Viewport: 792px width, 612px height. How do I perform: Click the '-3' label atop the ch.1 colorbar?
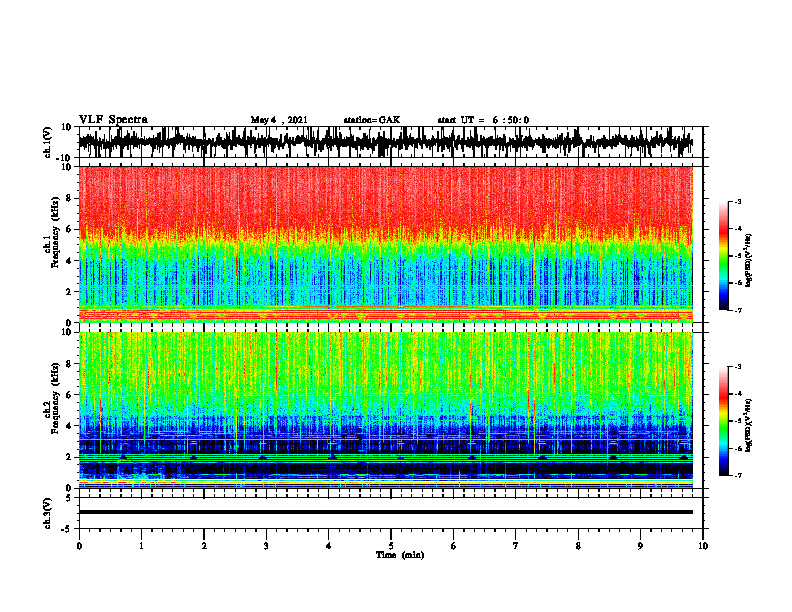pos(737,201)
